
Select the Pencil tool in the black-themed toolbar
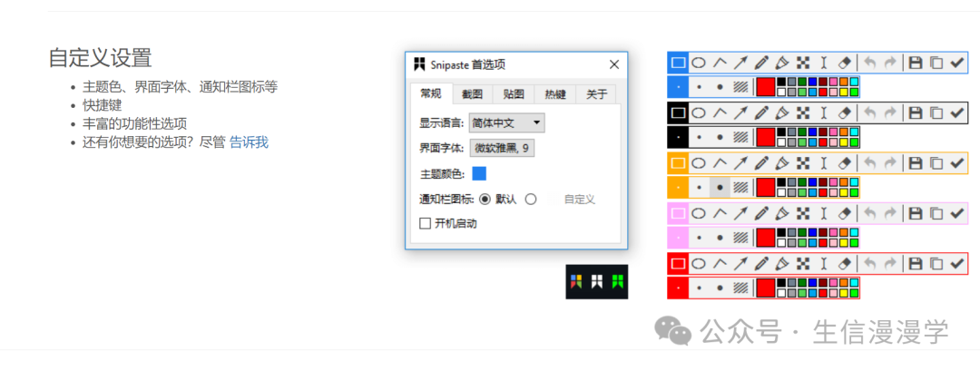pyautogui.click(x=761, y=113)
